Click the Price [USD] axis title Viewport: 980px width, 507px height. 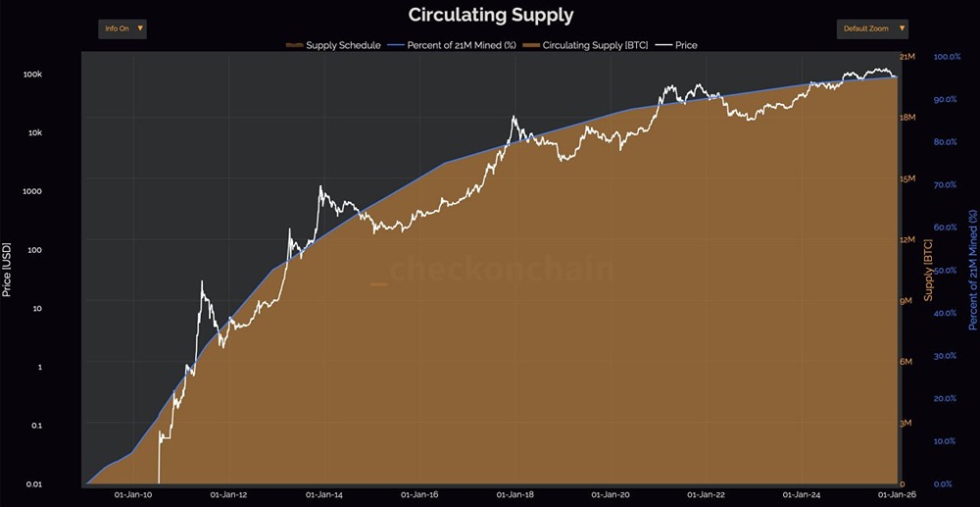pyautogui.click(x=8, y=269)
